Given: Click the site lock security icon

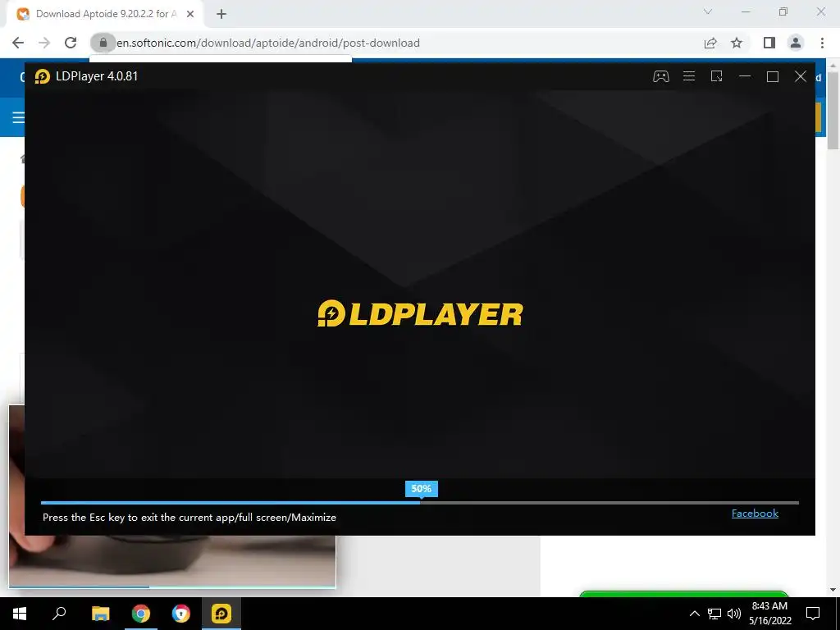Looking at the screenshot, I should tap(103, 43).
